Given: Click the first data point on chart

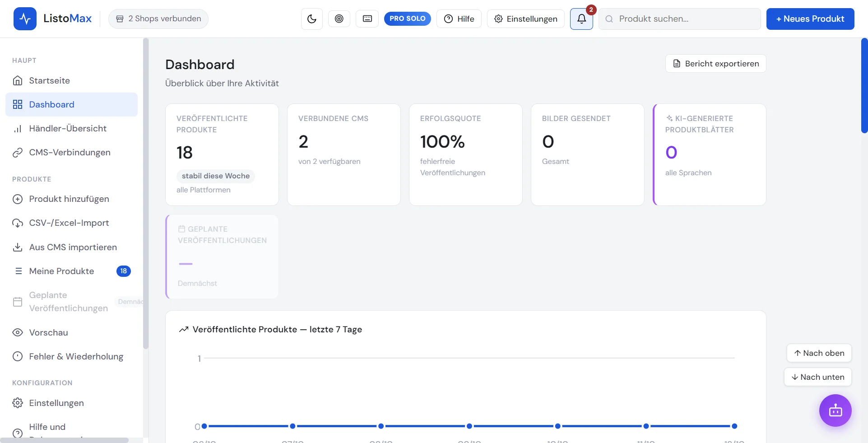Looking at the screenshot, I should [x=204, y=426].
